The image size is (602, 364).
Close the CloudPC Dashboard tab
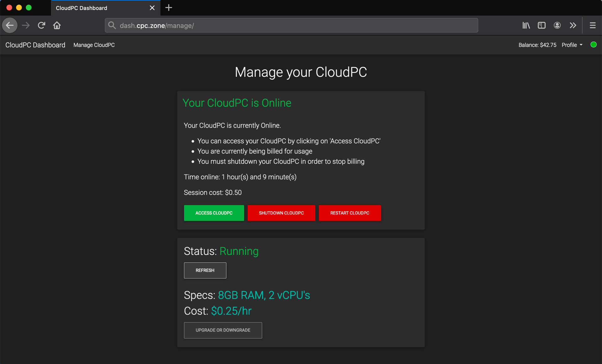point(152,8)
